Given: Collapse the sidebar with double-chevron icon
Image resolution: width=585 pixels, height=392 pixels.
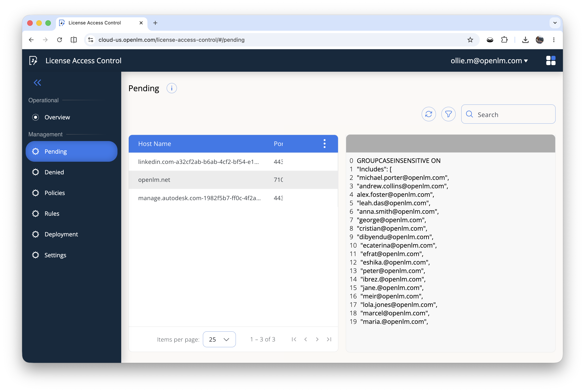Looking at the screenshot, I should (37, 83).
